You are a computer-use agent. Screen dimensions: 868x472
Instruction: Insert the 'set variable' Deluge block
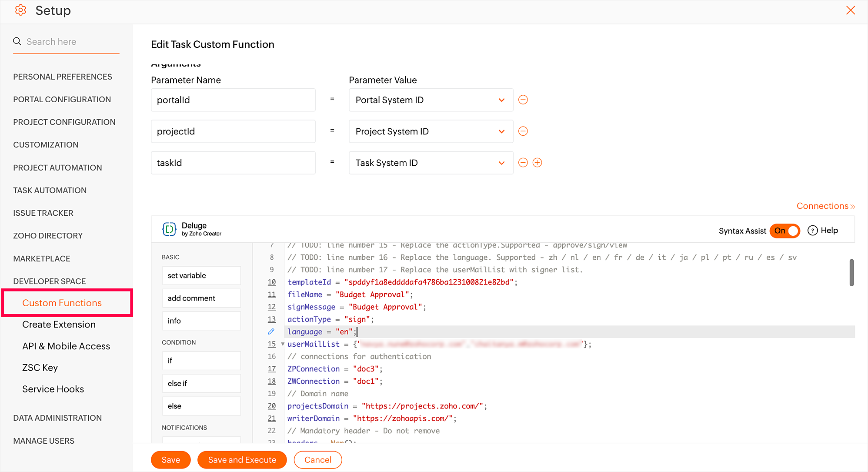(x=201, y=275)
